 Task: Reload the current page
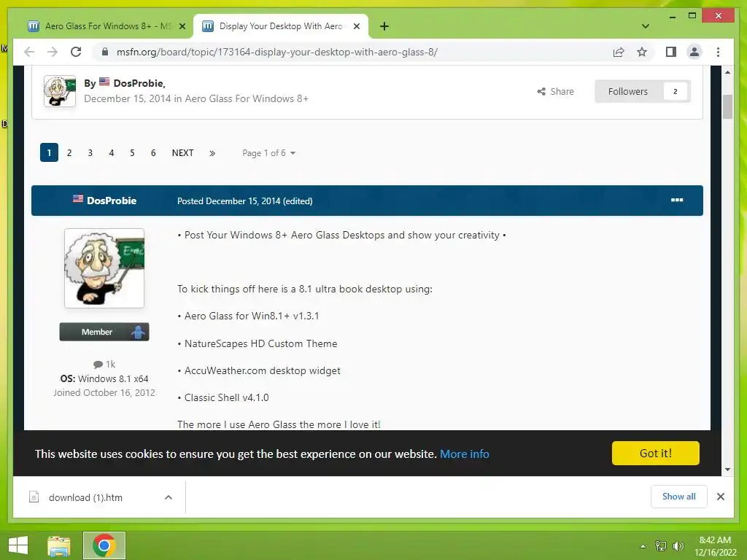76,52
